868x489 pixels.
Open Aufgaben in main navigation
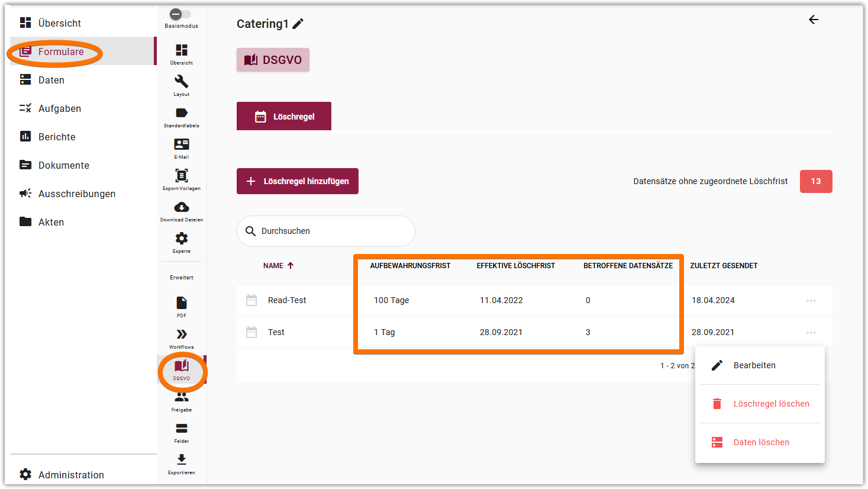[82, 108]
